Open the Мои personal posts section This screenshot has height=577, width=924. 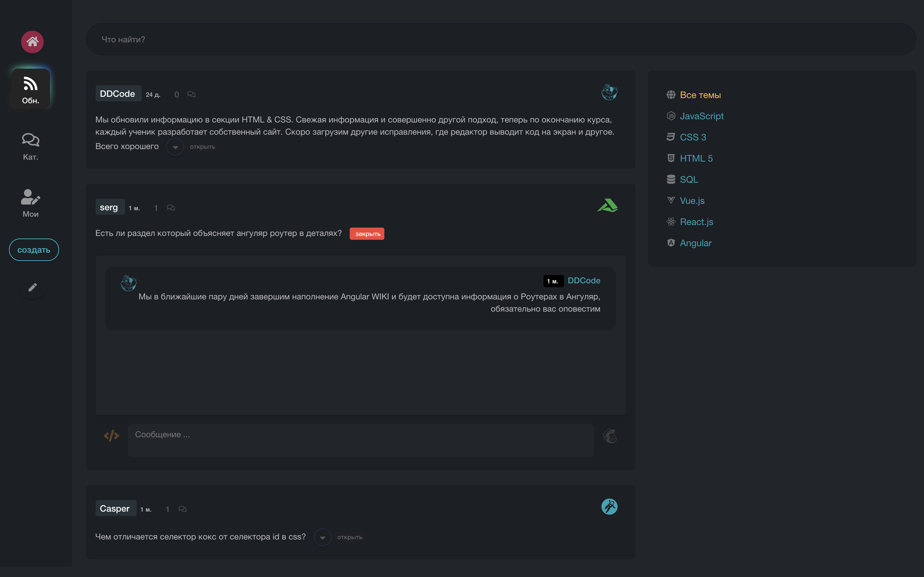coord(30,203)
